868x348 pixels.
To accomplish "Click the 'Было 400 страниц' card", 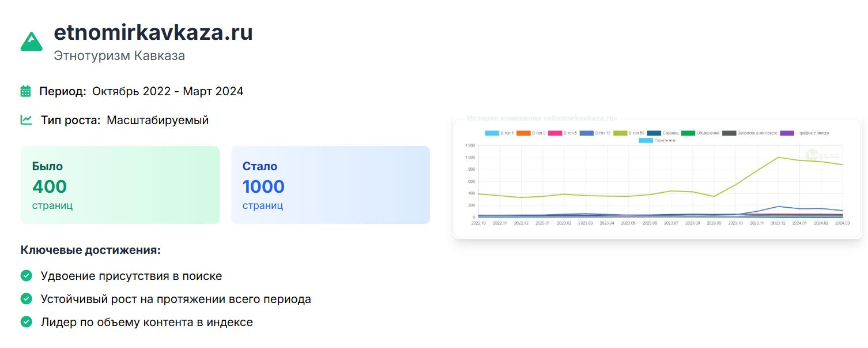I will click(120, 185).
